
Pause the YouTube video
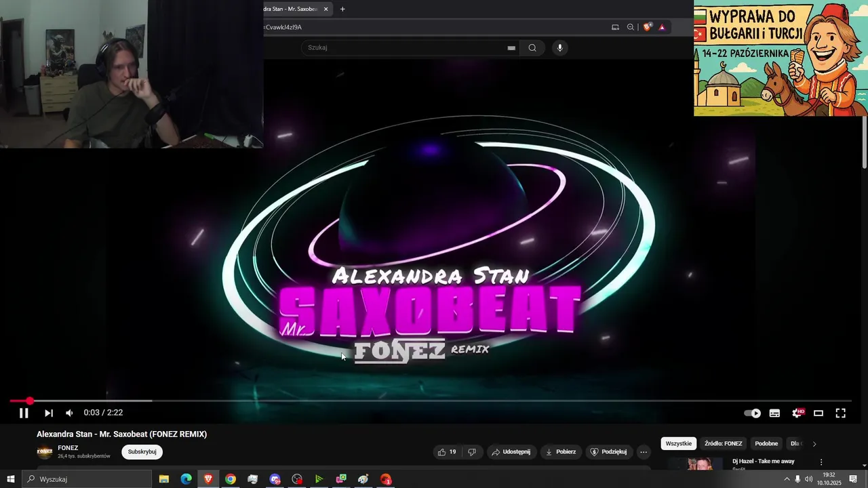click(x=24, y=413)
